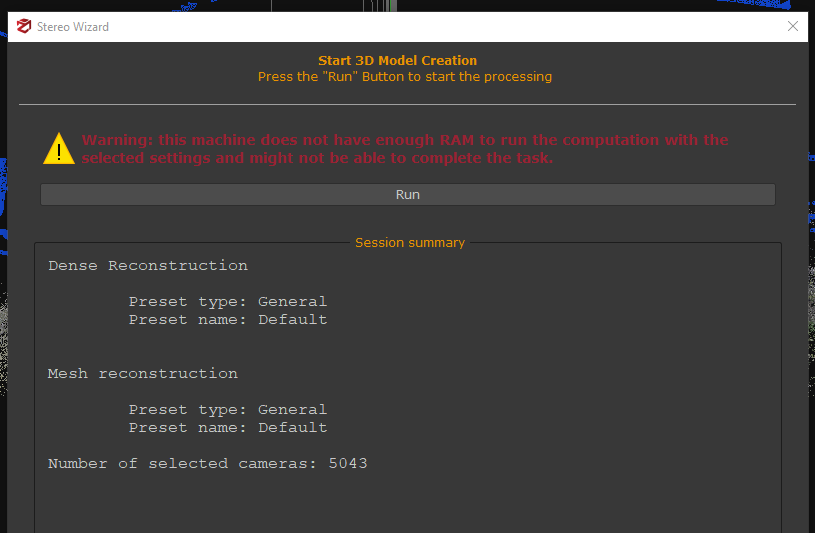
Task: Click the Stereo Wizard red logo icon
Action: pos(24,27)
